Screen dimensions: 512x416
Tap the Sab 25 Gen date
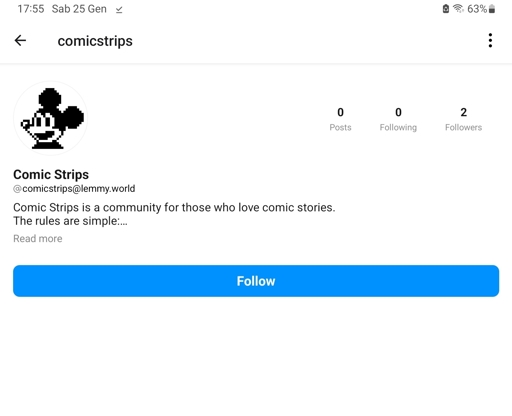[x=79, y=9]
